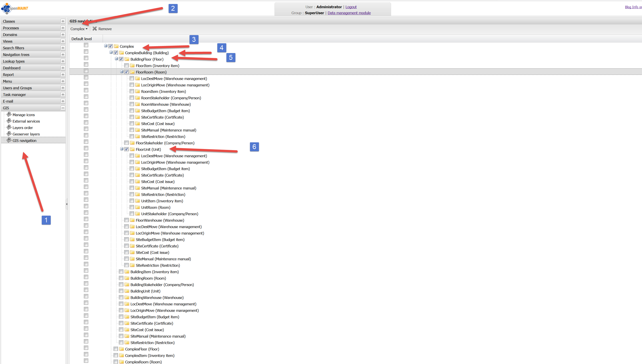Select GIS navigation menu entry

[x=24, y=141]
